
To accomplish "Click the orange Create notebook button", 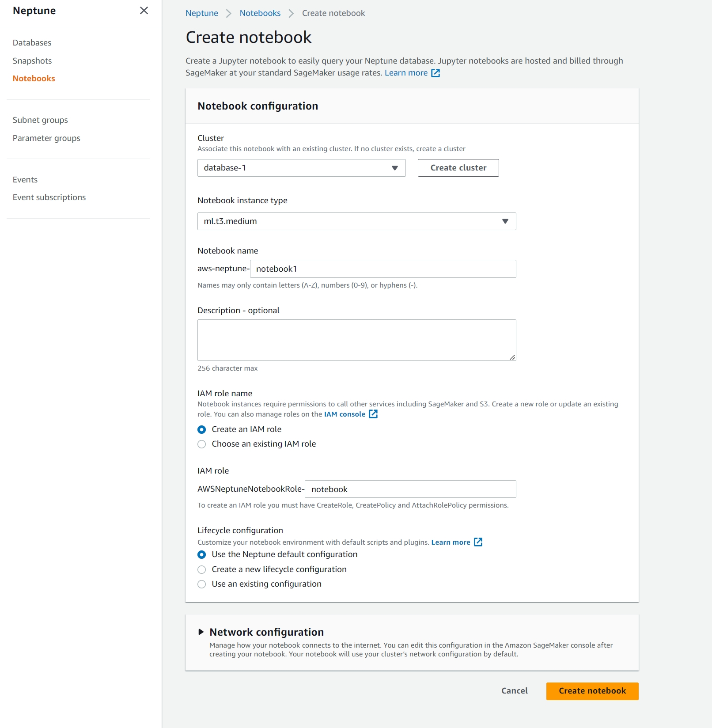I will click(592, 691).
